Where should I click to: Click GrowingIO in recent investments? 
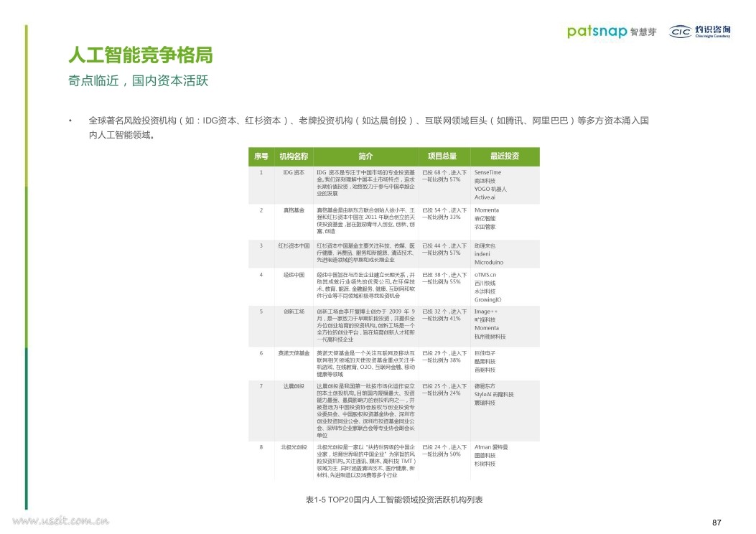point(488,300)
